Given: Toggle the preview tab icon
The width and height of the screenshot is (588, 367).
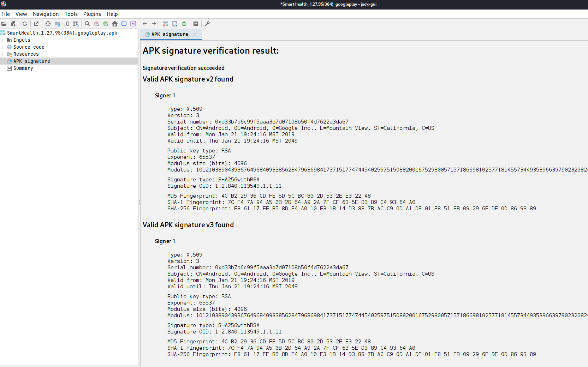Looking at the screenshot, I should tap(66, 24).
